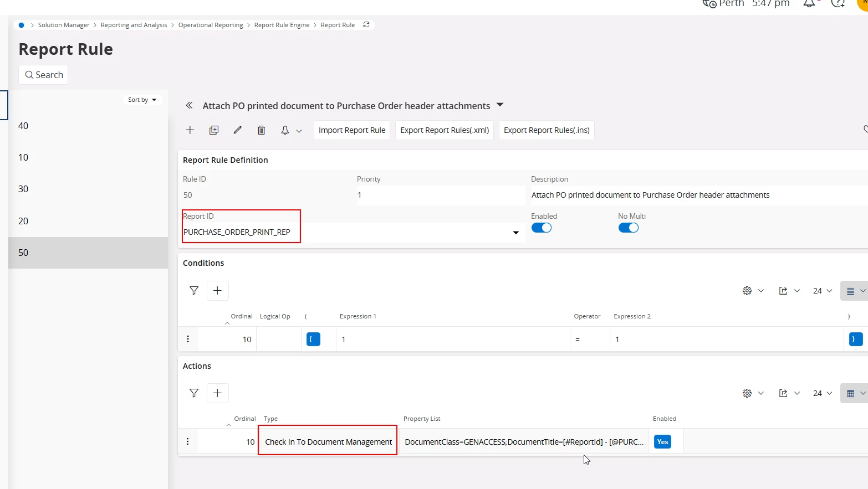This screenshot has width=868, height=489.
Task: Go to home via the blue breadcrumb dot
Action: [22, 25]
